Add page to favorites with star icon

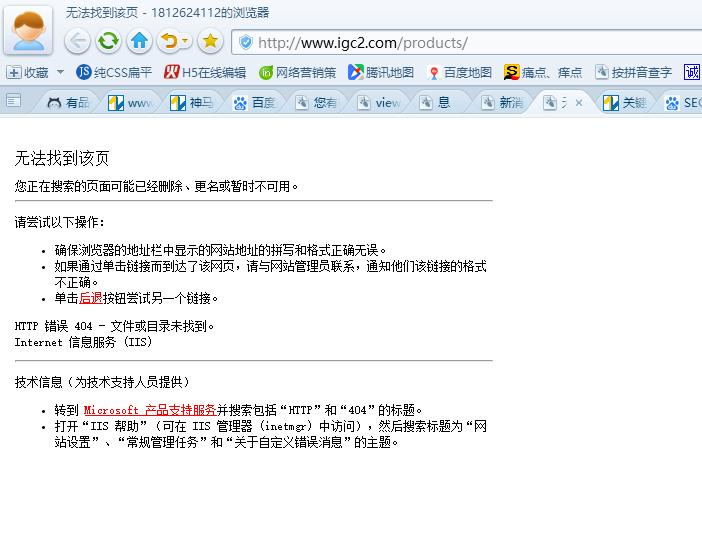pyautogui.click(x=210, y=42)
